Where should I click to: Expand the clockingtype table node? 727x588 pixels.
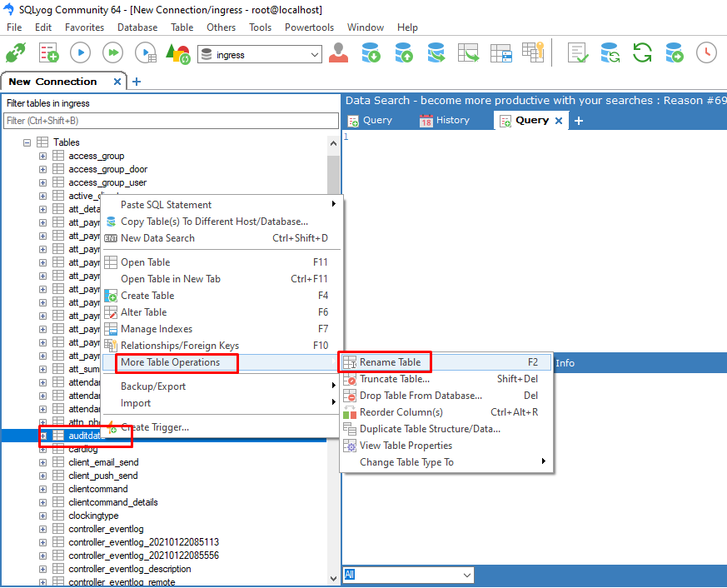point(42,516)
